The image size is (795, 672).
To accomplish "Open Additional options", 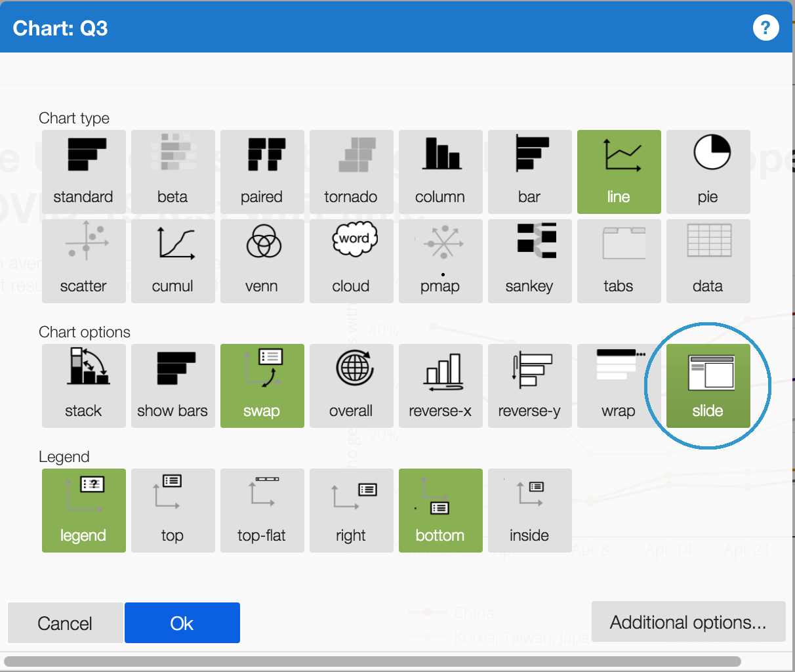I will pyautogui.click(x=688, y=621).
